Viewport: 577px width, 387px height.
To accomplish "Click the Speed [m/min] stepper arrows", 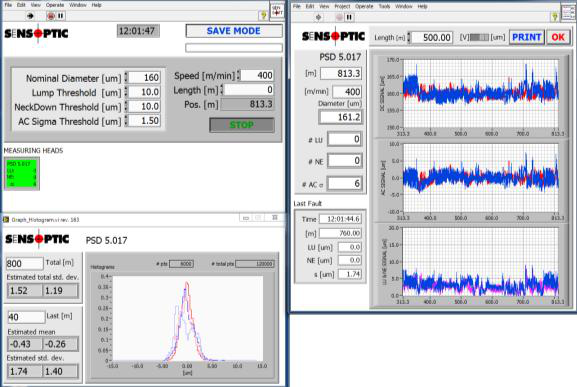I will (x=238, y=75).
